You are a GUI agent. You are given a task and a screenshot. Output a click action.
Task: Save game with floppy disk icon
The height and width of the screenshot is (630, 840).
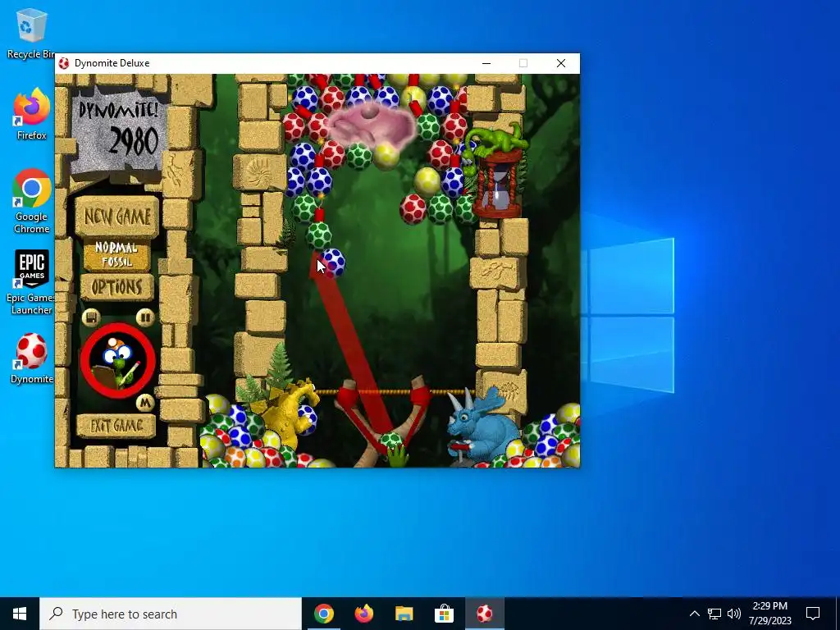tap(91, 317)
